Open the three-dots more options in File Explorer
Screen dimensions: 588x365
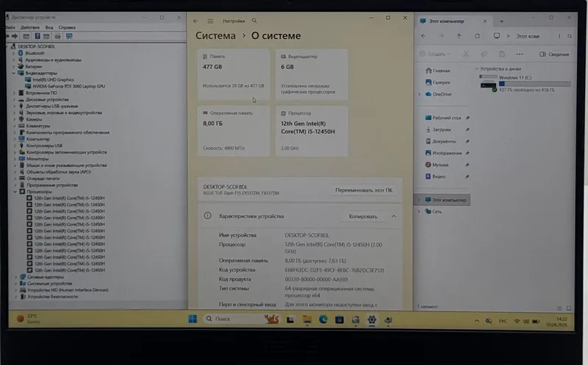520,54
